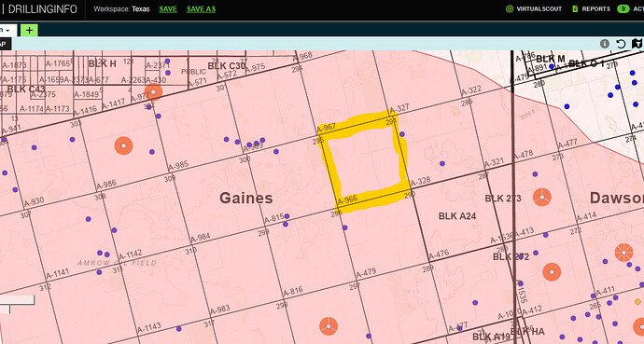Save the Texas workspace
Viewport: 644px width, 344px height.
coord(168,9)
